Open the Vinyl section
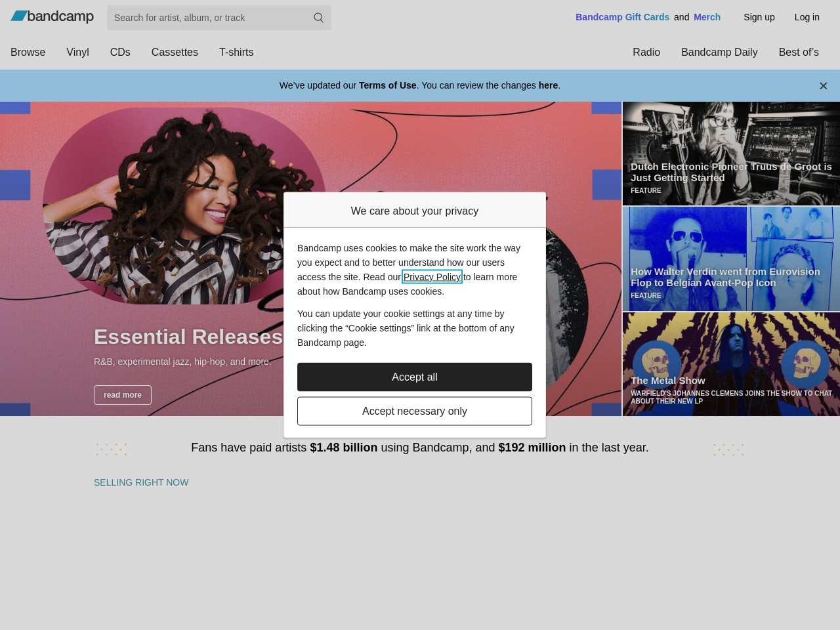The width and height of the screenshot is (840, 630). click(77, 52)
